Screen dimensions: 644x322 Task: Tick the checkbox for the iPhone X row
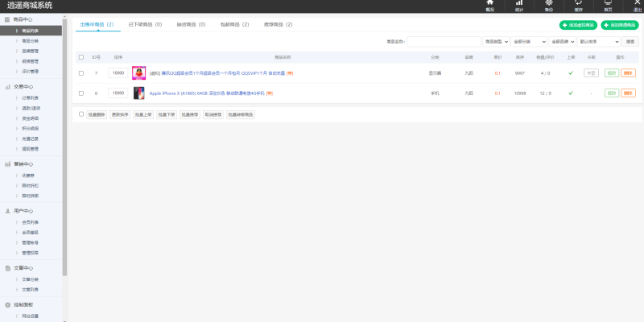pos(81,93)
